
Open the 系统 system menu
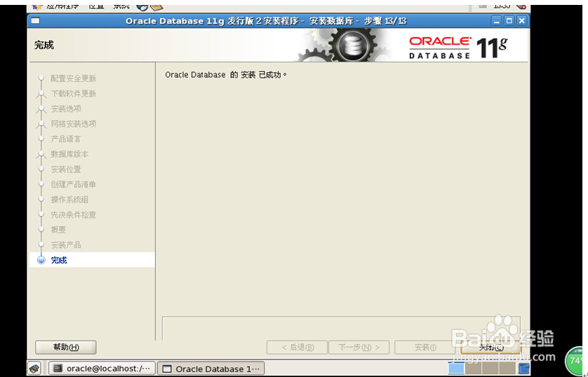[x=121, y=6]
